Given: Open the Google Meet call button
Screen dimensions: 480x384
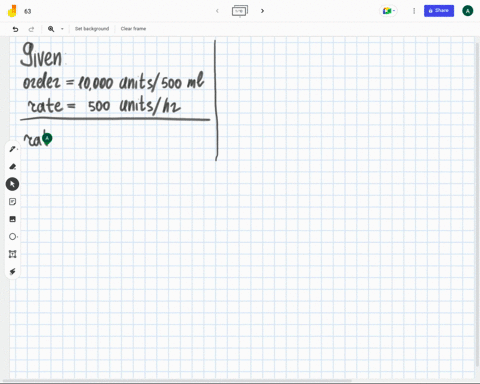Looking at the screenshot, I should tap(387, 11).
